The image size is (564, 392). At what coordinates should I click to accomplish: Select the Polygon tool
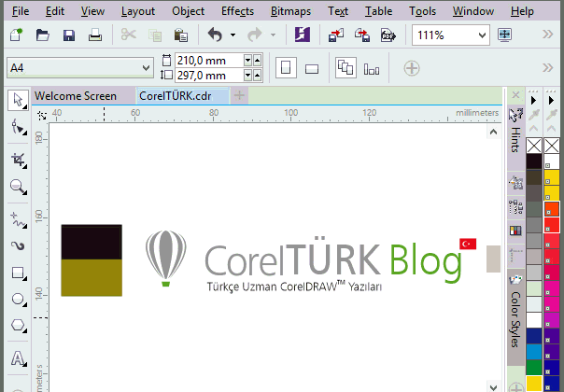[18, 326]
